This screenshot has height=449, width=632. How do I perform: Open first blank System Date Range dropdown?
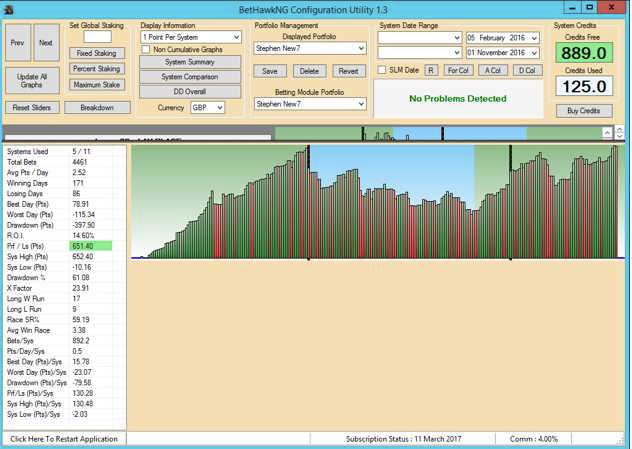tap(420, 38)
